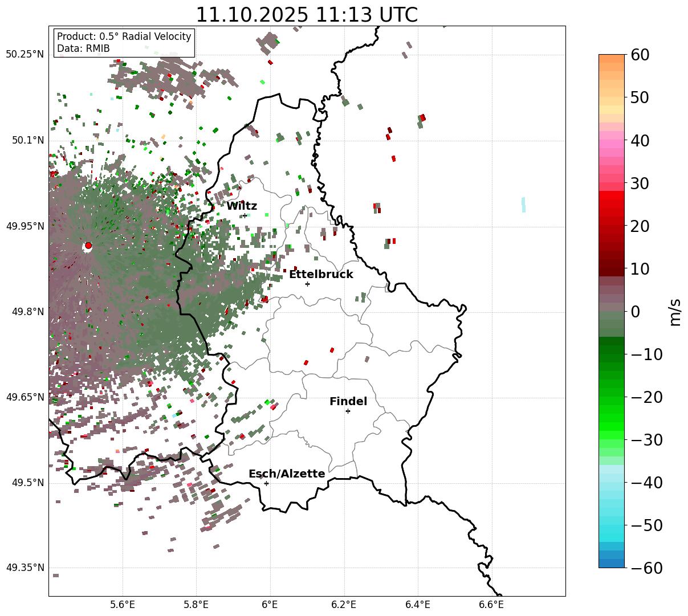Click the 49.35°N latitude label
Image resolution: width=688 pixels, height=616 pixels.
click(25, 568)
